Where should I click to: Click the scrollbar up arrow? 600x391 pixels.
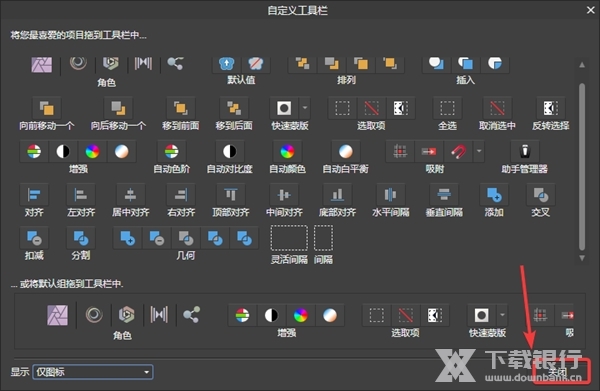coord(582,65)
